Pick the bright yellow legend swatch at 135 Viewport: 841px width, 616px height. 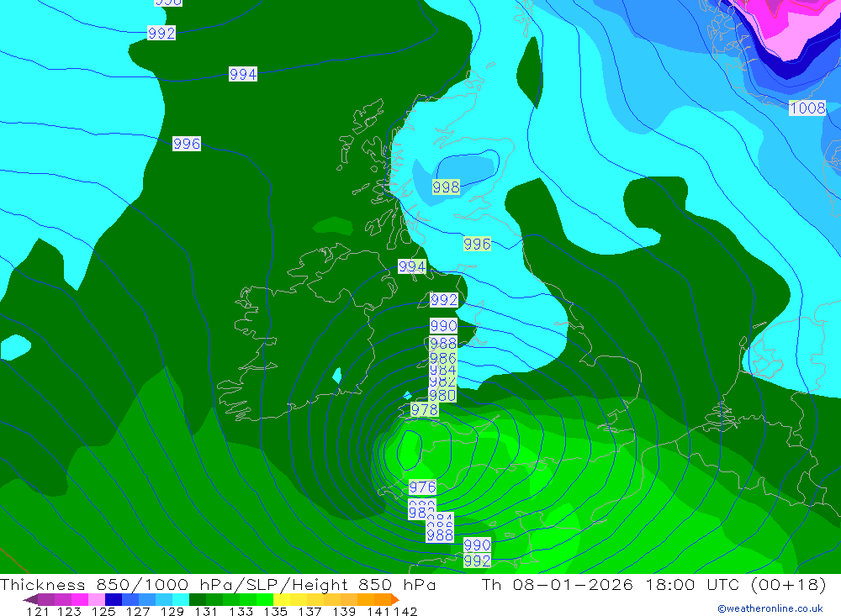282,599
